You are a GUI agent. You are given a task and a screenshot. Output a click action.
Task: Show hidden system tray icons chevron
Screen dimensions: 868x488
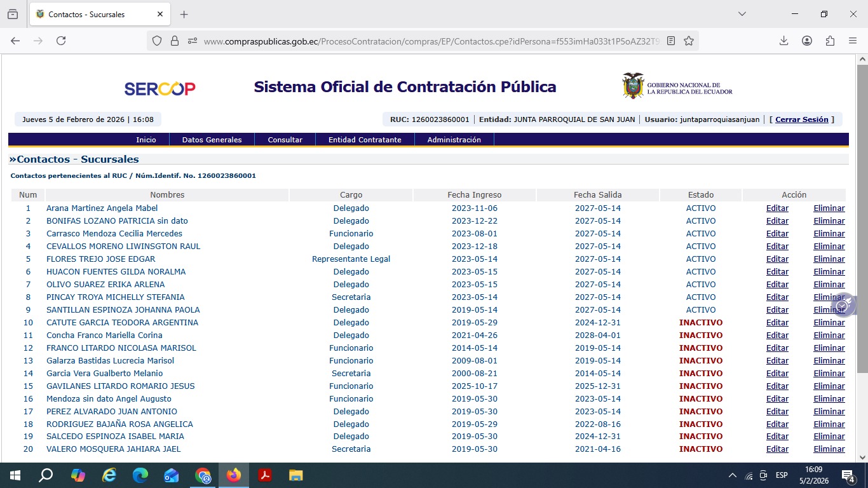click(732, 475)
